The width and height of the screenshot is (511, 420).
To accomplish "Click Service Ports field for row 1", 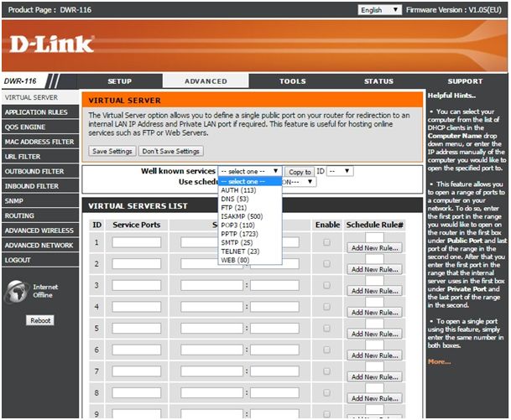I will pyautogui.click(x=137, y=242).
